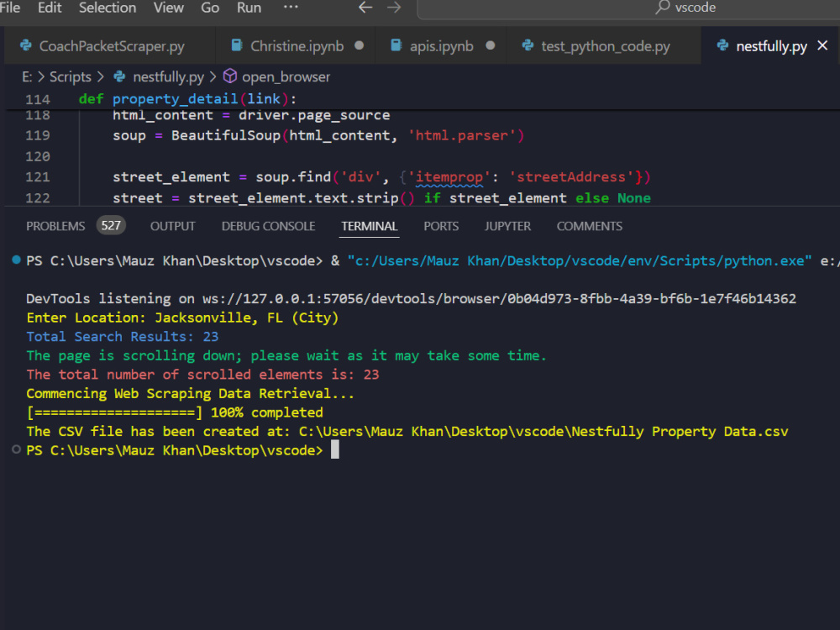Click sticky header def property_detail line
This screenshot has height=630, width=840.
click(187, 99)
